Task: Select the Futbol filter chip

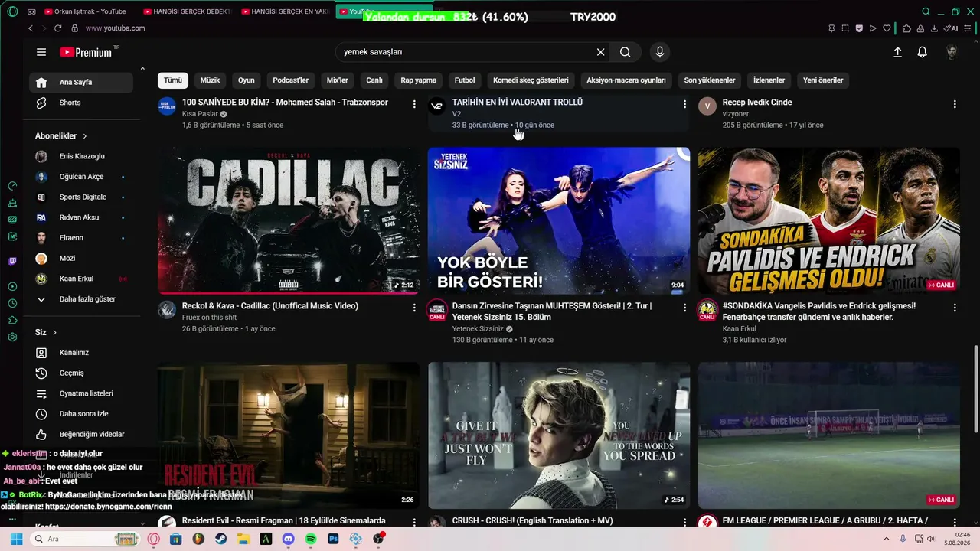Action: click(x=465, y=80)
